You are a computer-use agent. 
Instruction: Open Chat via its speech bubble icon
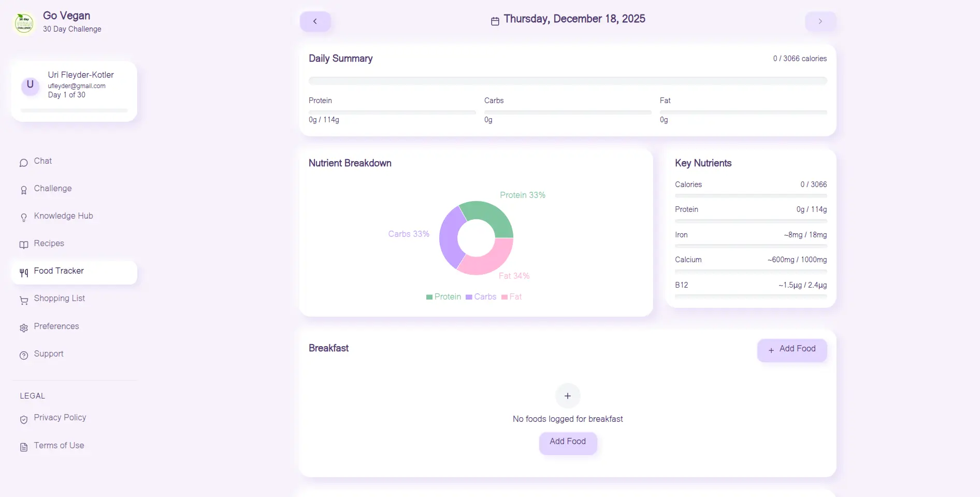[x=24, y=163]
